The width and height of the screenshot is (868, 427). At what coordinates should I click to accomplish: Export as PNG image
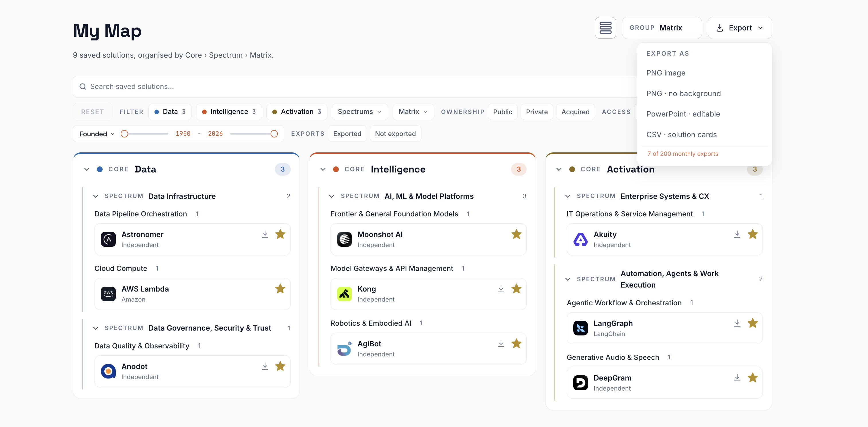coord(704,73)
